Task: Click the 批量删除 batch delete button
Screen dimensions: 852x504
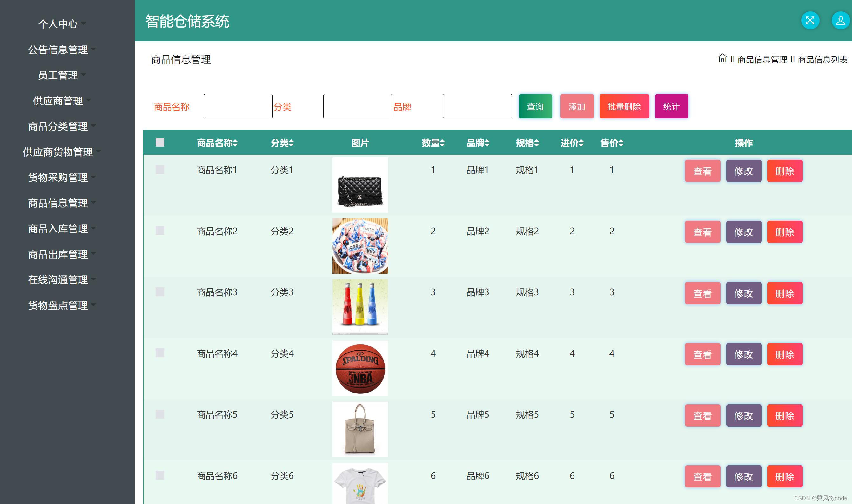Action: (x=624, y=106)
